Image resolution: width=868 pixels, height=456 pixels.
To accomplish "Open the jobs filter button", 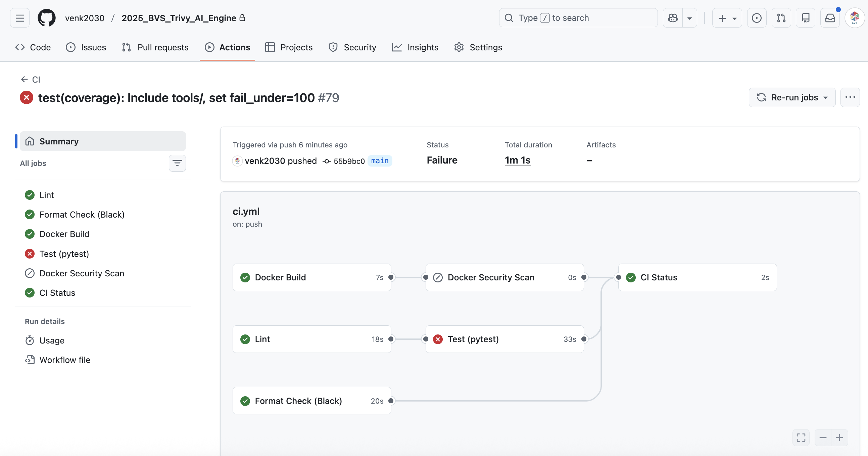I will (x=177, y=163).
